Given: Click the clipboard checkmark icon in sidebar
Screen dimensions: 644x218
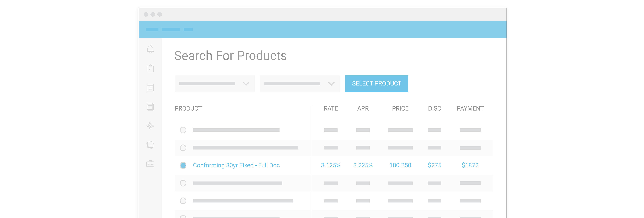Looking at the screenshot, I should pos(150,68).
